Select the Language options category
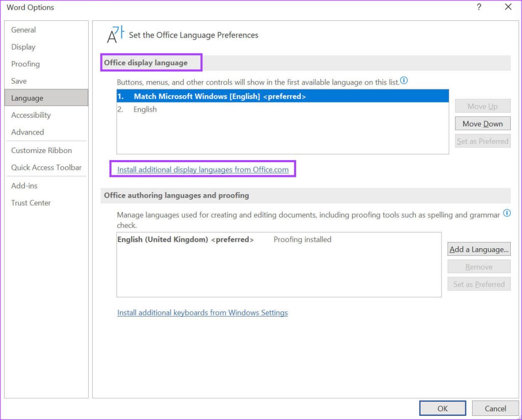Screen dimensions: 522x420 46,98
